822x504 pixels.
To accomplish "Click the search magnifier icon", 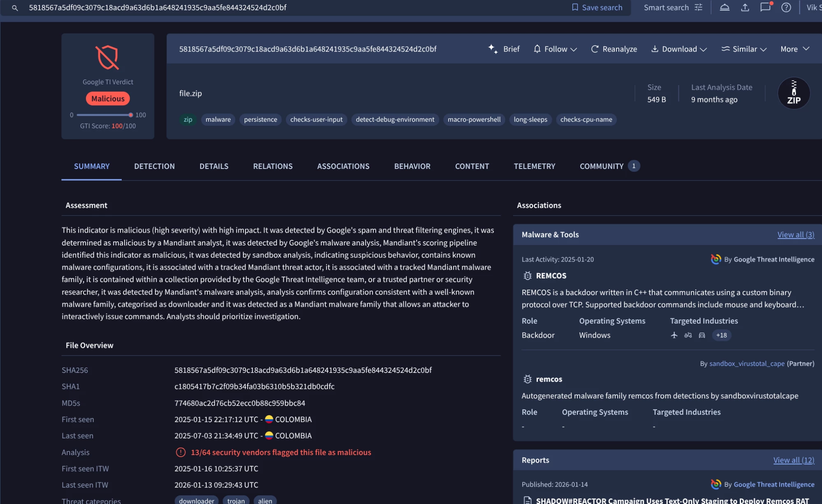I will (x=15, y=8).
